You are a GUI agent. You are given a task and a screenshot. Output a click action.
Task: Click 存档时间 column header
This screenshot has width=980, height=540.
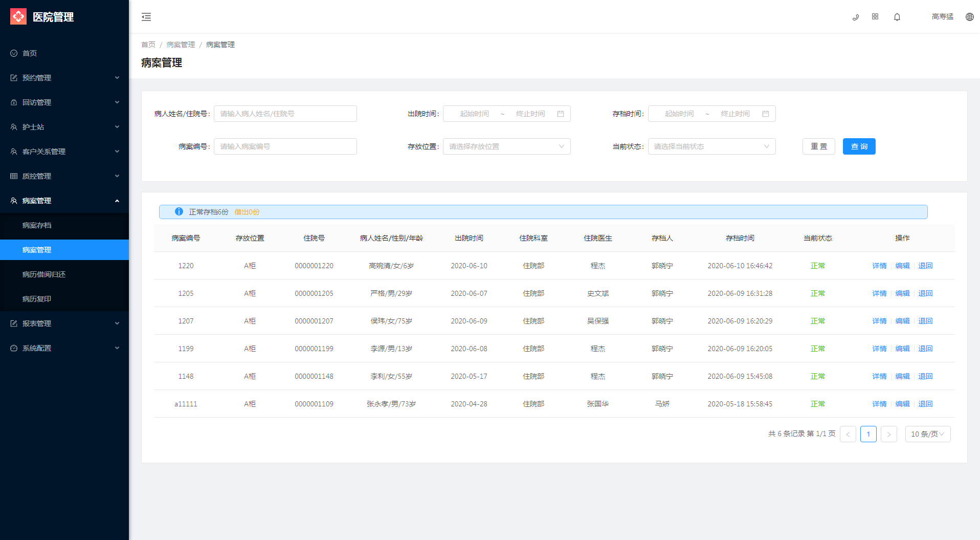coord(740,238)
